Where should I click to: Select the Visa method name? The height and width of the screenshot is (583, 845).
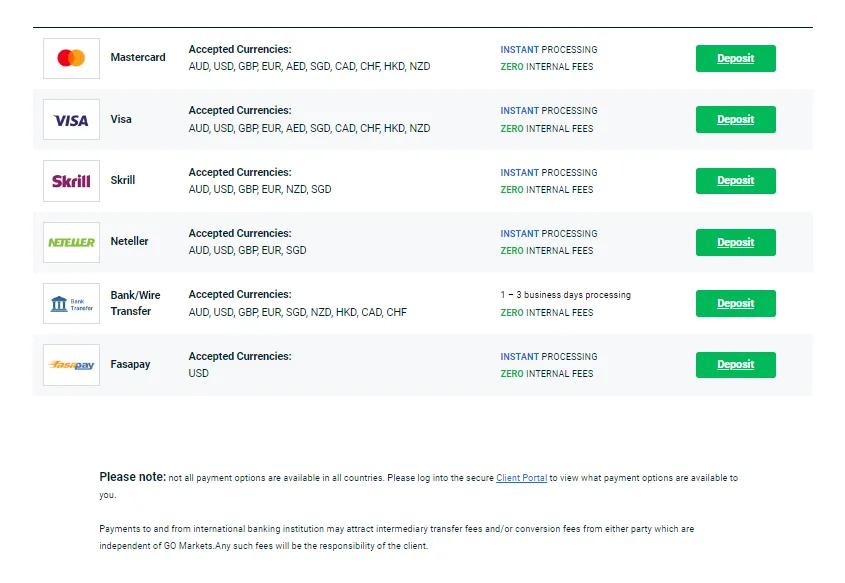coord(121,119)
